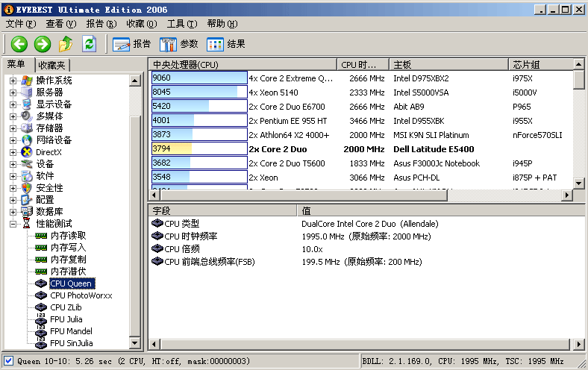Select the 显示设备 display icon in the tree
The width and height of the screenshot is (588, 370).
click(x=27, y=104)
